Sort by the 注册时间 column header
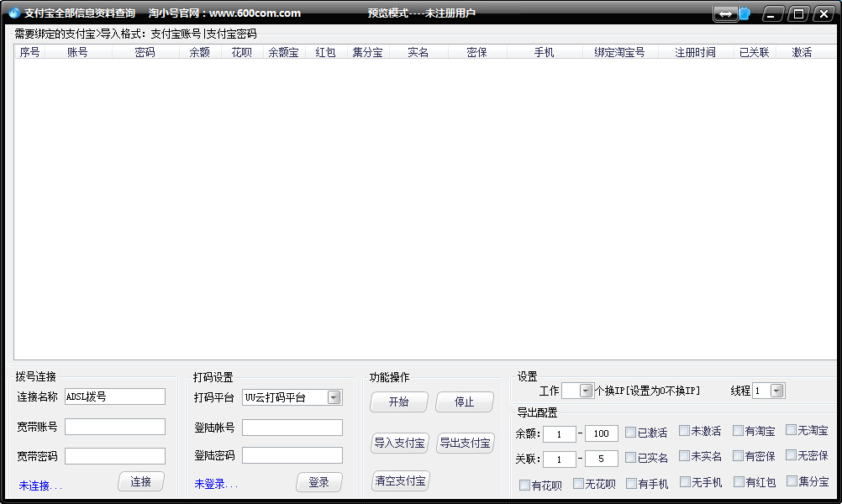842x504 pixels. 696,52
